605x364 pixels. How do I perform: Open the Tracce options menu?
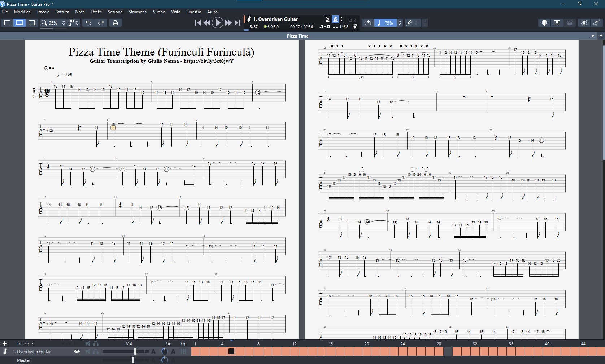(x=32, y=344)
